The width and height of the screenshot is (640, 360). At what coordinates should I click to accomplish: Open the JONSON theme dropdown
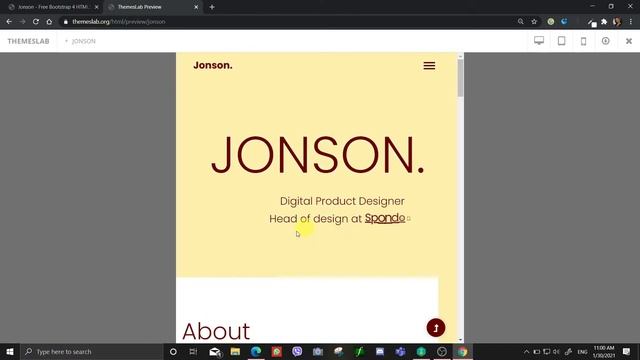pos(80,41)
